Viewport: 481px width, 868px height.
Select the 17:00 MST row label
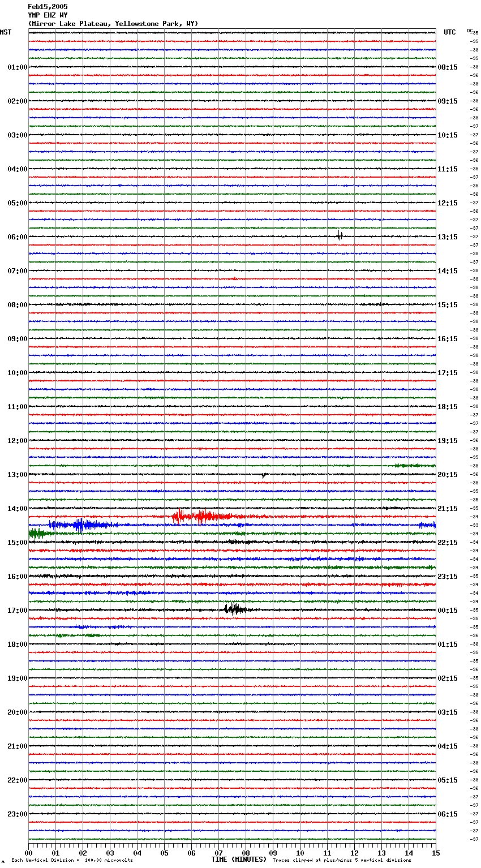[x=18, y=611]
